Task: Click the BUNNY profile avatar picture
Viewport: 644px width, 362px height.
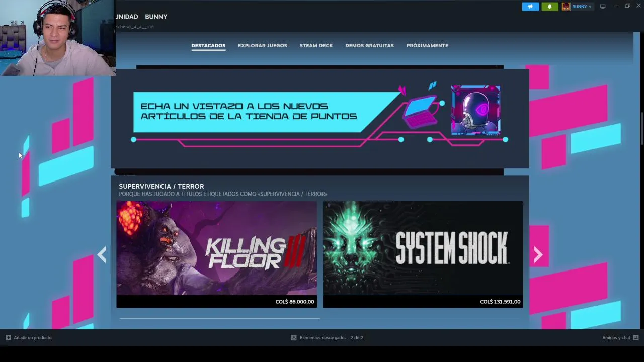Action: (x=566, y=7)
